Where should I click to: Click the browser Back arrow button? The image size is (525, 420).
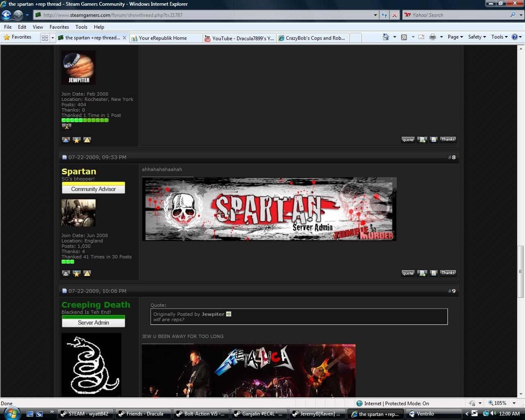coord(7,15)
